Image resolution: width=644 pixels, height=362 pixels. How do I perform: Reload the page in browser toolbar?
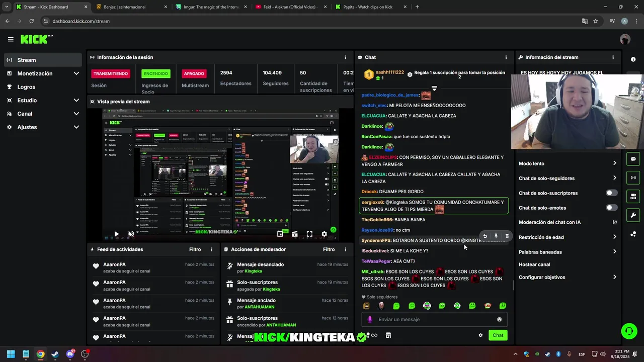pos(31,21)
